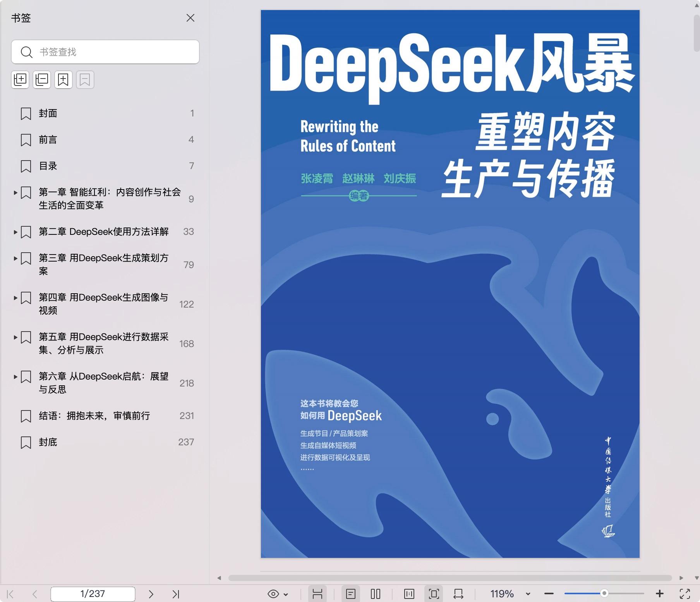Click the zoom slider handle
This screenshot has height=602, width=700.
(x=604, y=593)
